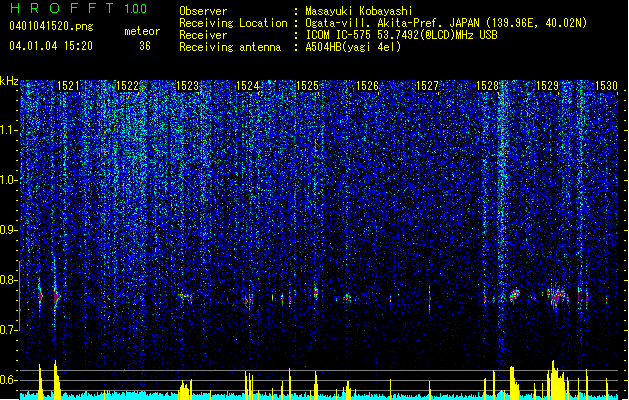This screenshot has height=400, width=629.
Task: Click the meteor label above the count
Action: pos(142,31)
